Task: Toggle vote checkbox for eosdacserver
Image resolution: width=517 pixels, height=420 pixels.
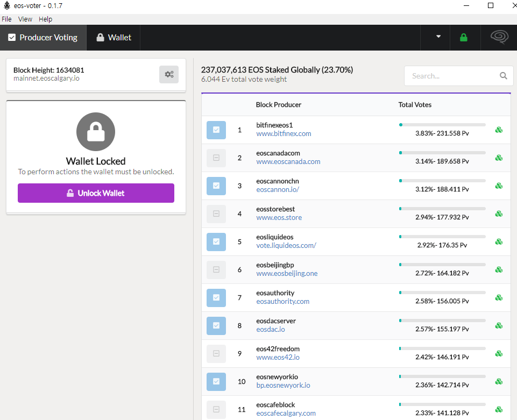Action: [x=216, y=326]
